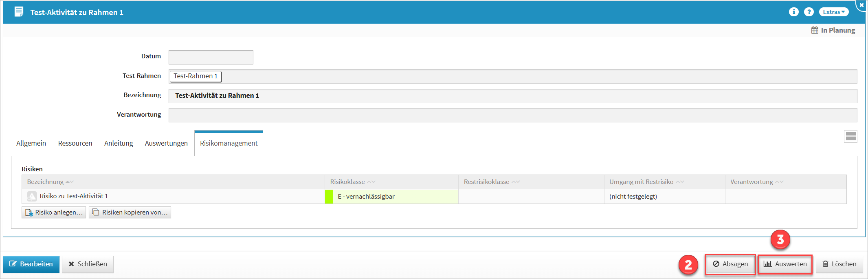Screen dimensions: 868x279
Task: Click the green risk class color cell
Action: pos(329,197)
